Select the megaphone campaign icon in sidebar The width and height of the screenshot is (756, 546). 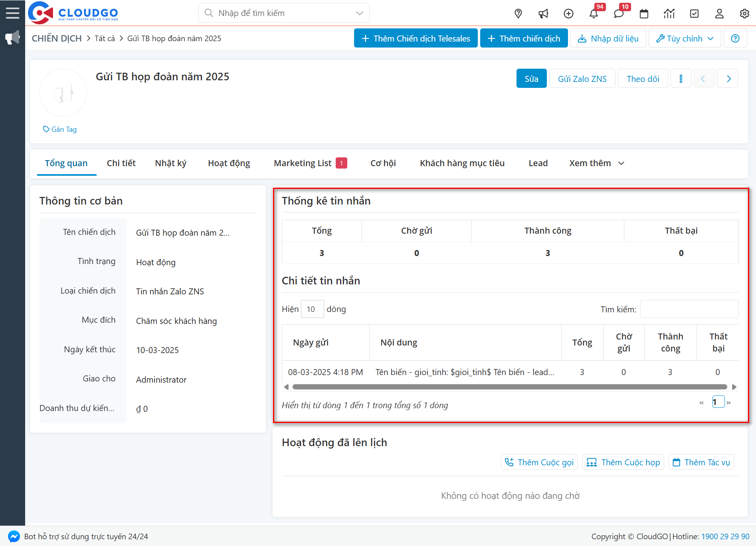(12, 37)
